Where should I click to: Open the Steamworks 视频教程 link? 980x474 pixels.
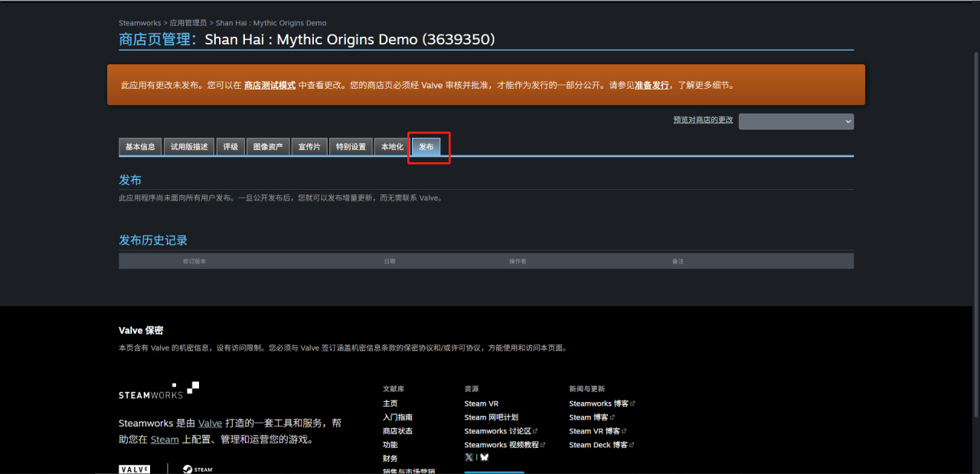pos(505,445)
